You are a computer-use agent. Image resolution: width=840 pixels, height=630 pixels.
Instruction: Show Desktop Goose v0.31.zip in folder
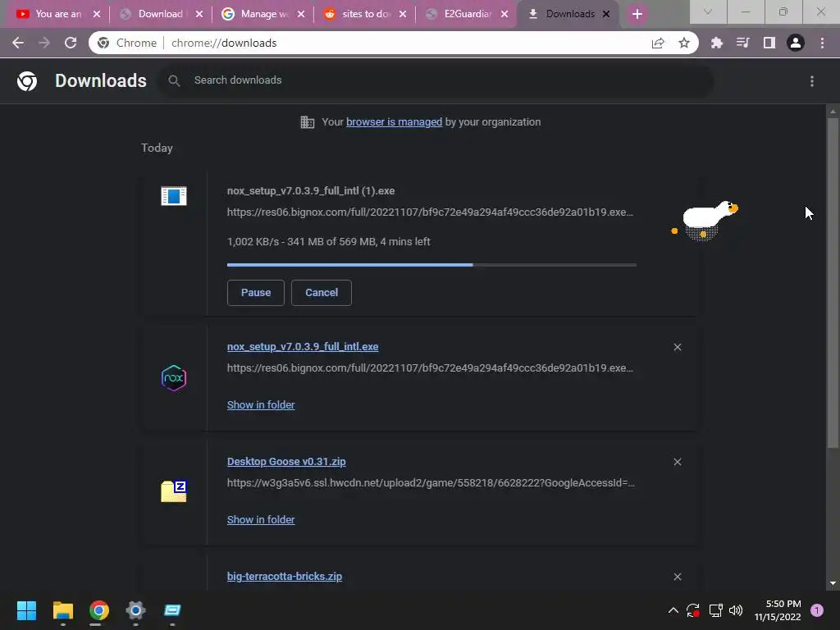(x=261, y=519)
